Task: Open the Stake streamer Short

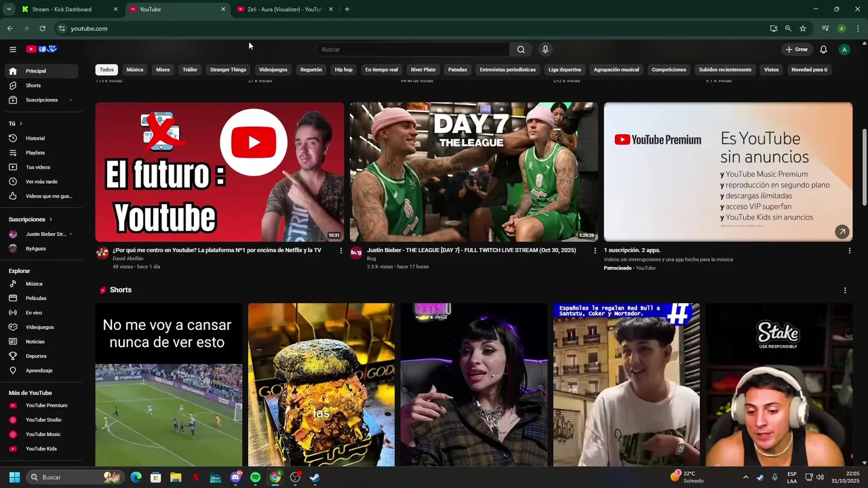Action: point(779,384)
